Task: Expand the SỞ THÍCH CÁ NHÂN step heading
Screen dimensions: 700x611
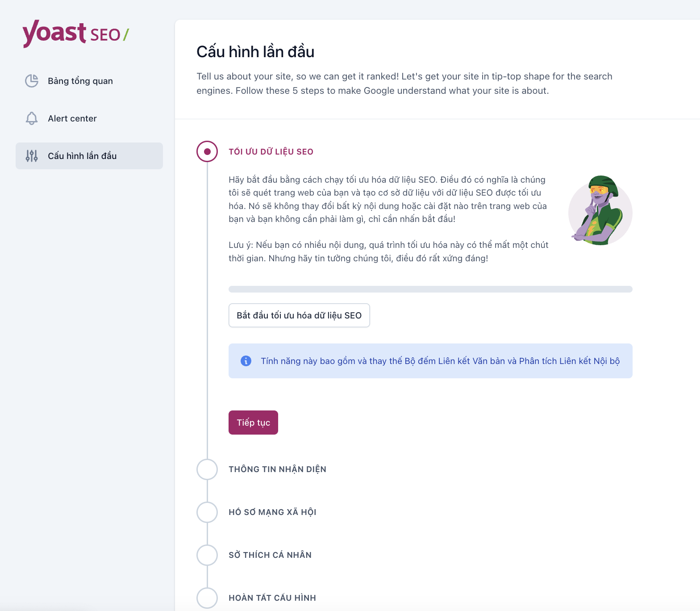Action: tap(270, 555)
